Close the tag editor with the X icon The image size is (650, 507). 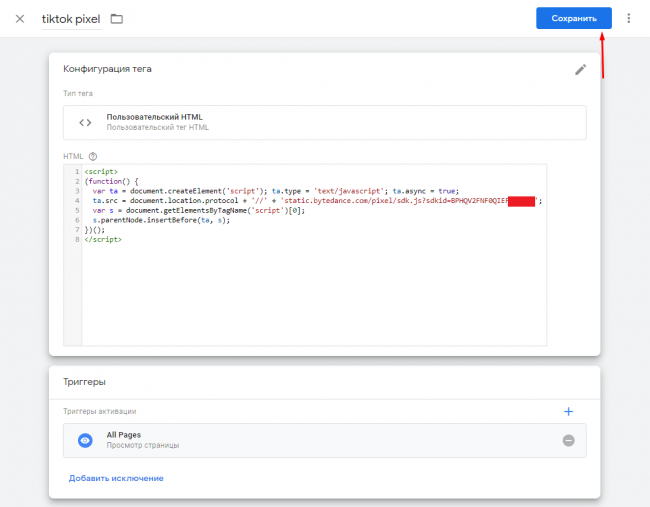click(x=20, y=19)
